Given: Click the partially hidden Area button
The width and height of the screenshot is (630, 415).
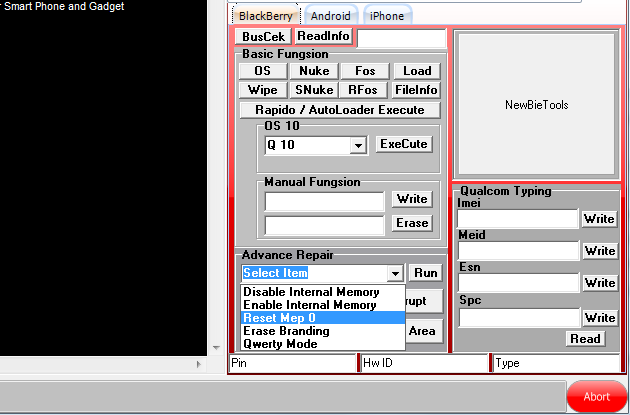Looking at the screenshot, I should 424,331.
